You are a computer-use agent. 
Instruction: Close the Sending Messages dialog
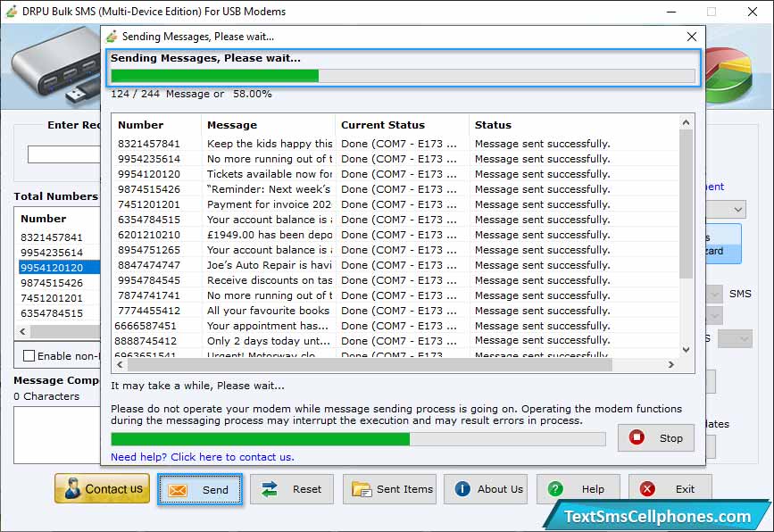pos(692,37)
